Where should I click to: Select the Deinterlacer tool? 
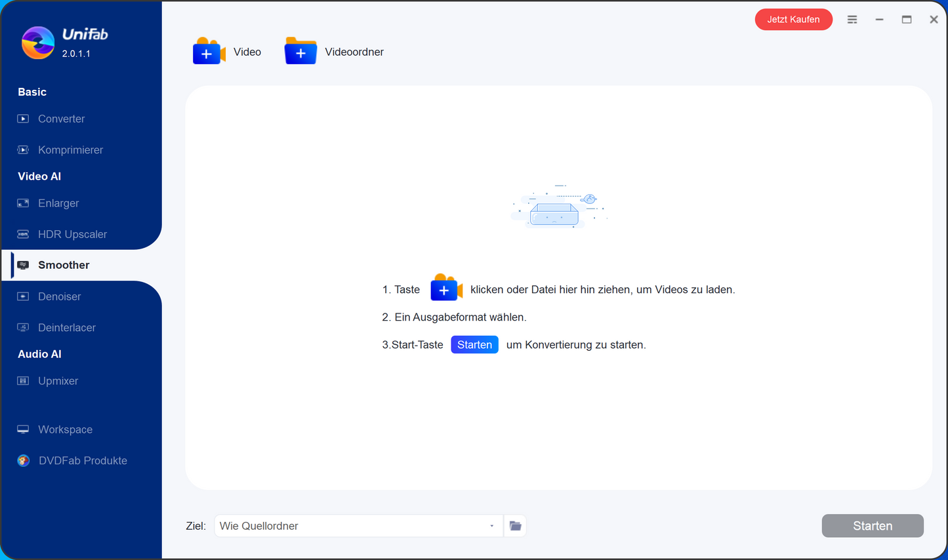[x=66, y=327]
